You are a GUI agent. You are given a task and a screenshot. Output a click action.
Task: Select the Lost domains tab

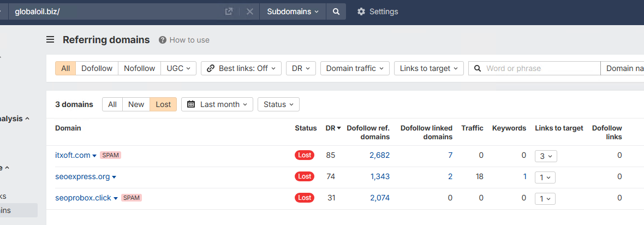click(163, 104)
